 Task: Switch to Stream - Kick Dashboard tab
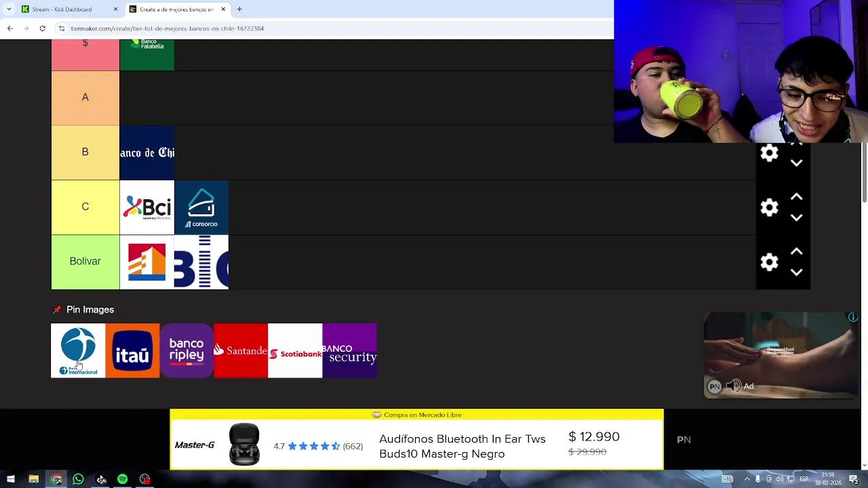pyautogui.click(x=68, y=9)
